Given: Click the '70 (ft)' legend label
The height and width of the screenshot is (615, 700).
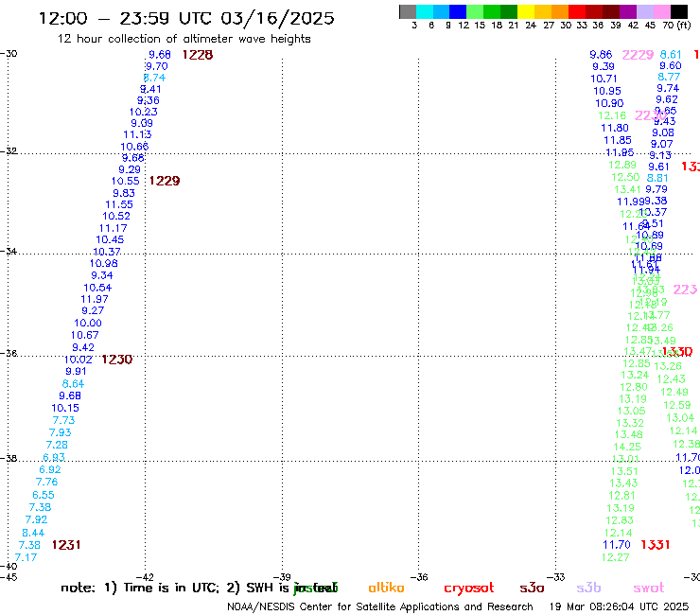Looking at the screenshot, I should point(676,25).
